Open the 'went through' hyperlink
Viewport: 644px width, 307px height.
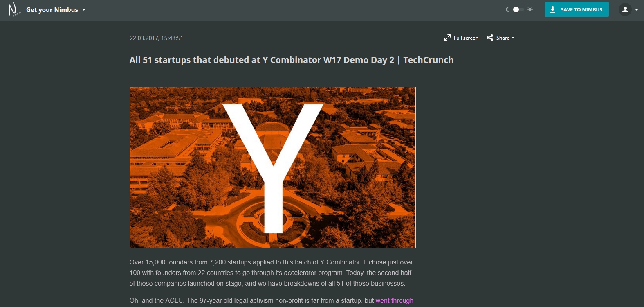coord(394,300)
